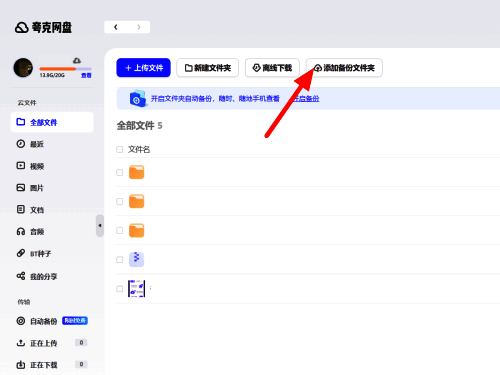Open the second orange folder
The width and height of the screenshot is (500, 375).
(137, 201)
